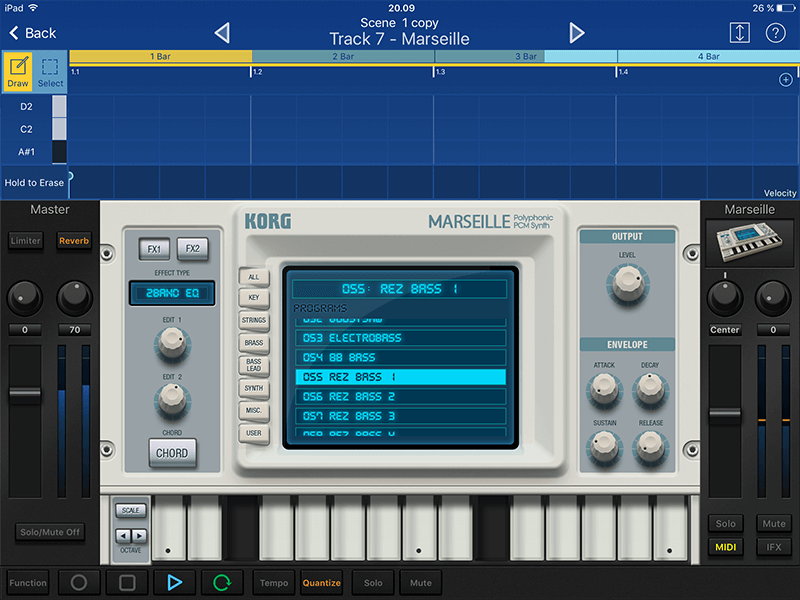Screen dimensions: 800x600
Task: Click the master volume fader
Action: tap(24, 394)
